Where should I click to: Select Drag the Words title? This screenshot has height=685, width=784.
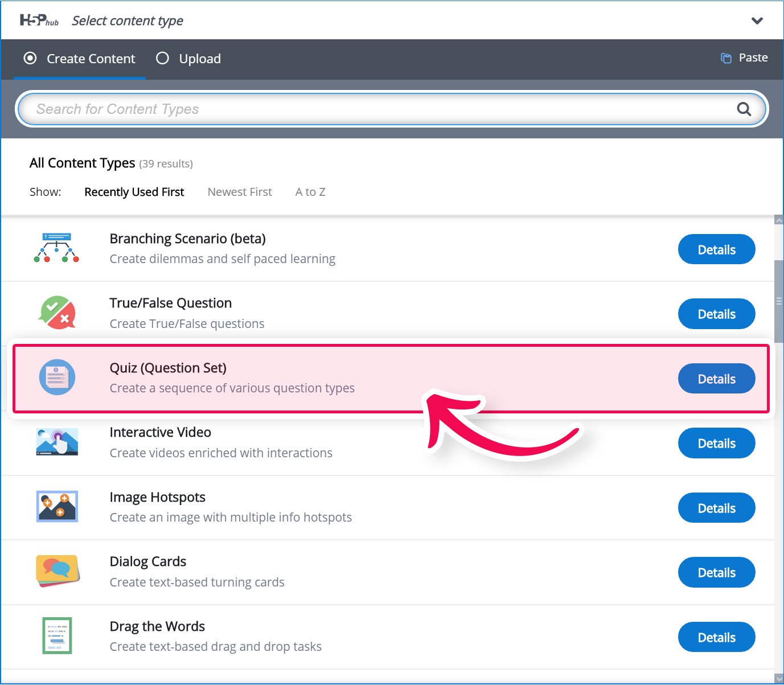tap(157, 626)
